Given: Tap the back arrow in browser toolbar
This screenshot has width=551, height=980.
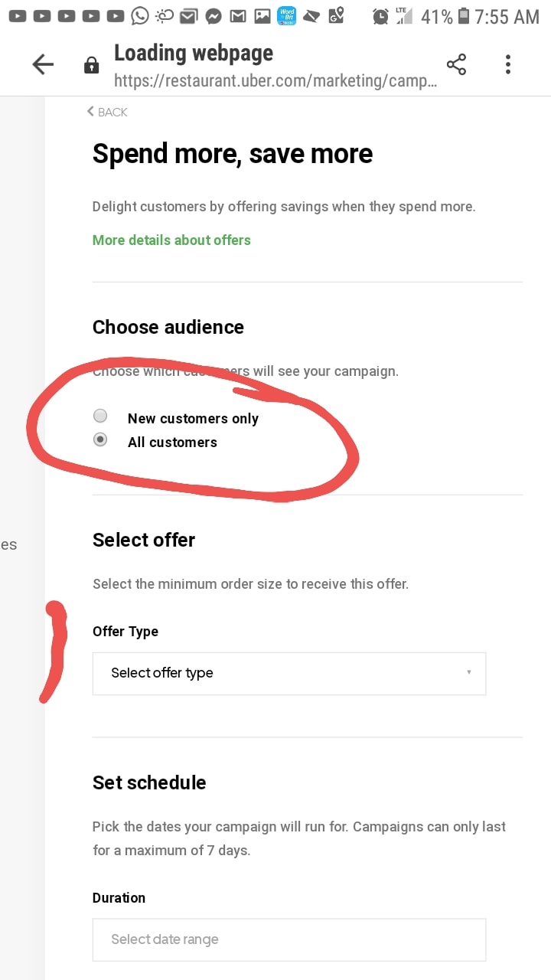Looking at the screenshot, I should [x=43, y=65].
